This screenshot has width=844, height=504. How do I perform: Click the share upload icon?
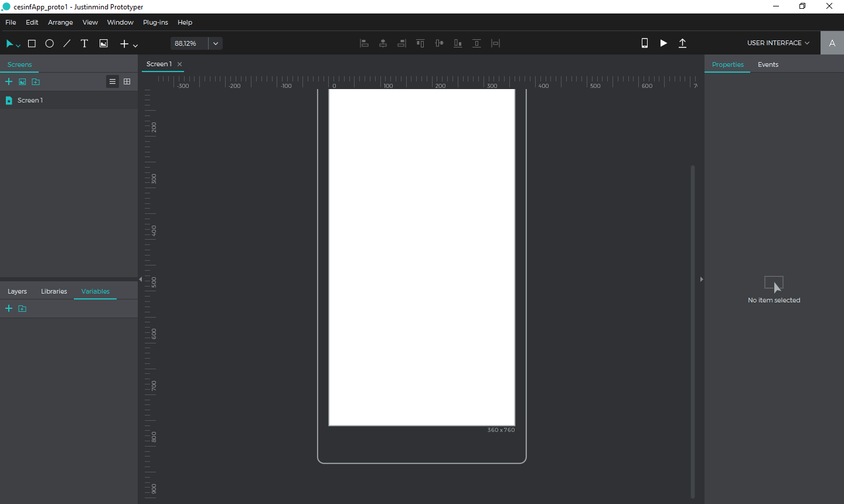pos(682,43)
